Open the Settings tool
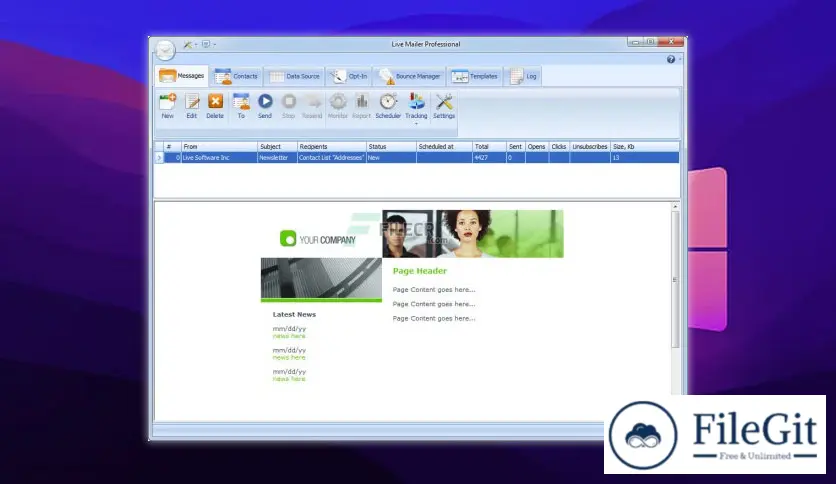 pos(444,106)
